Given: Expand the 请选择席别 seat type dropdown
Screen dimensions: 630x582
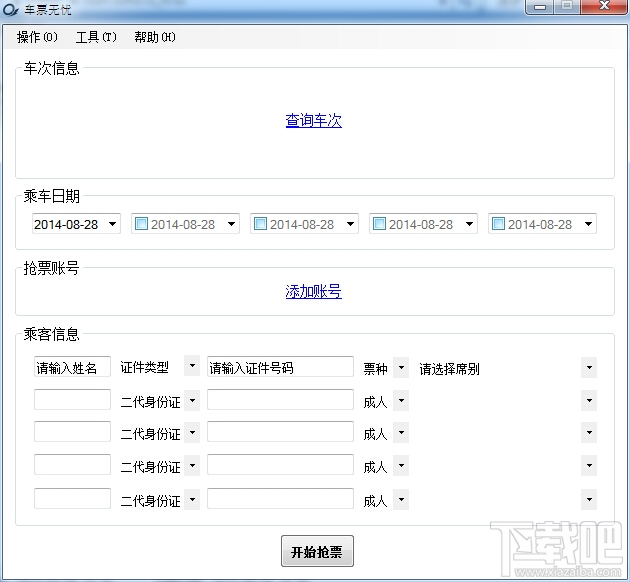Looking at the screenshot, I should (x=589, y=368).
